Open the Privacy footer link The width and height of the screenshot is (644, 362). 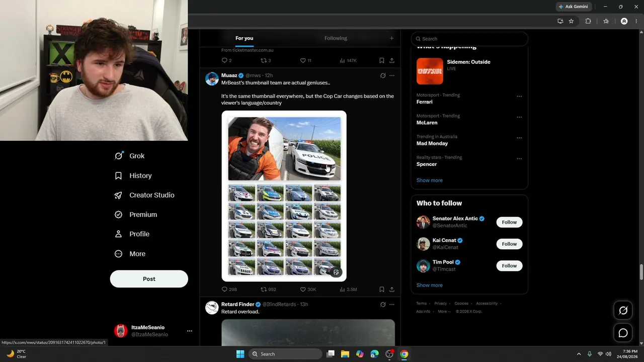click(x=440, y=303)
